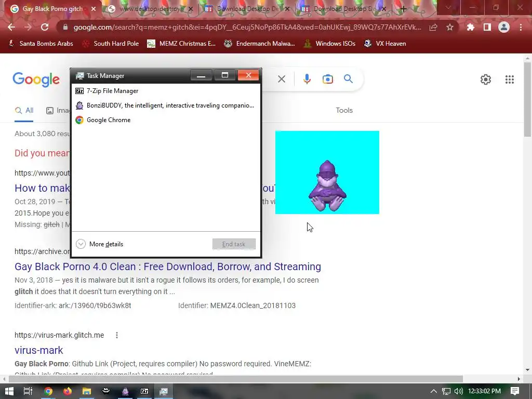Toggle Chrome side panel icon

487,27
